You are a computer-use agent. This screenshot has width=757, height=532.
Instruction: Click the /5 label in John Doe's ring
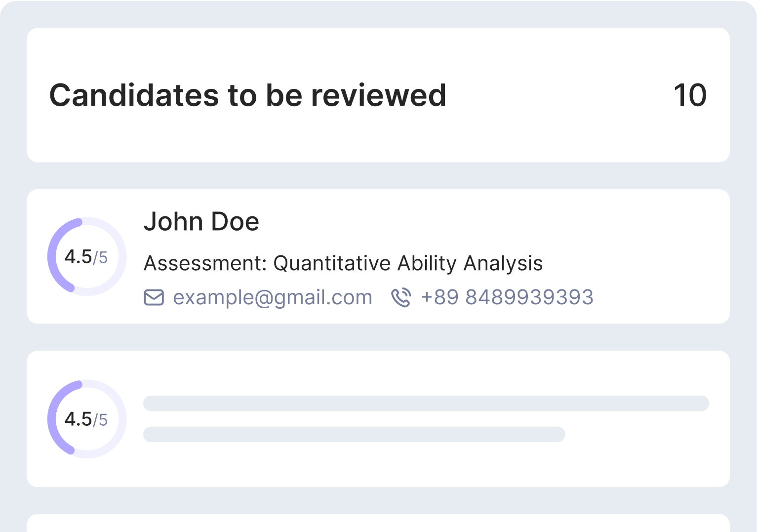(100, 258)
